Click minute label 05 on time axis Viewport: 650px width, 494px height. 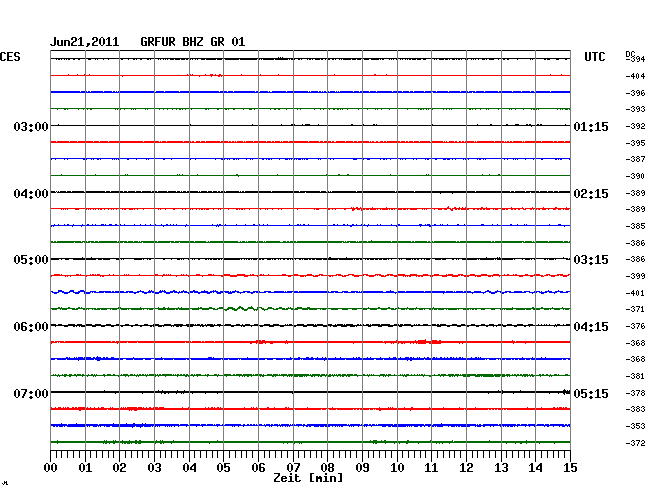(x=223, y=468)
